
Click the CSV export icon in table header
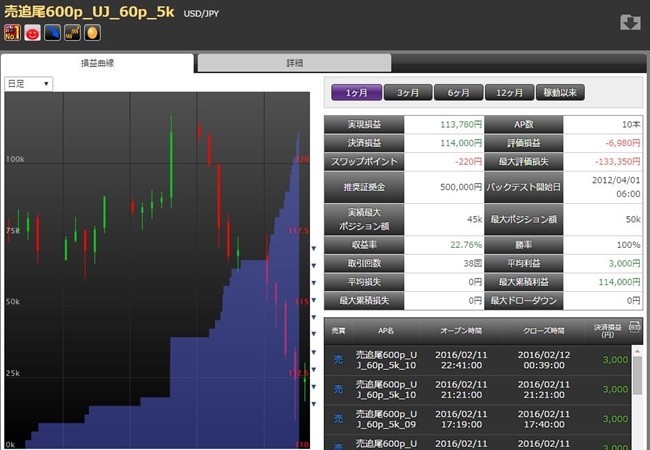tap(636, 326)
